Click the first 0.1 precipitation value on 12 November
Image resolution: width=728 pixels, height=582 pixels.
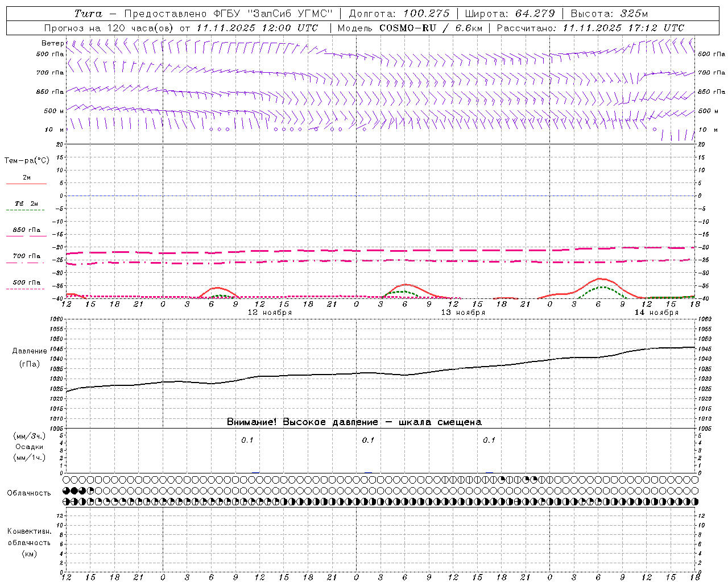click(247, 440)
